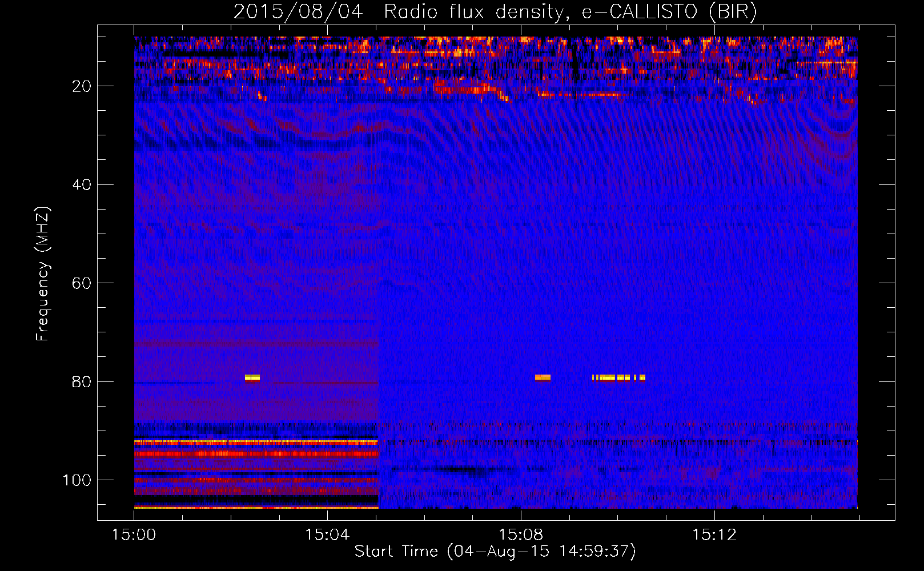Click the long yellow burst at 80 MHz near 15:10

click(618, 377)
